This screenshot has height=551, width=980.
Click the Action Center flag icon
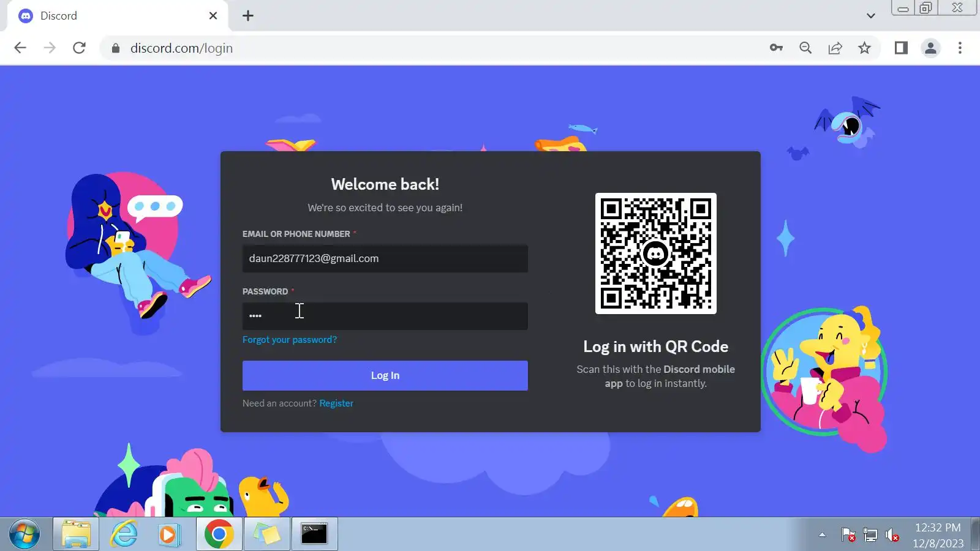pos(848,535)
